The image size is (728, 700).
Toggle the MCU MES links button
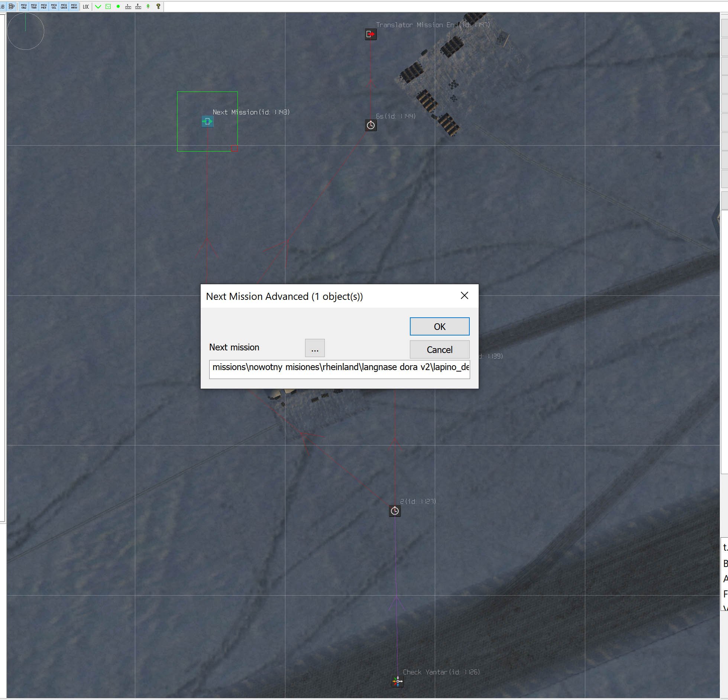pyautogui.click(x=44, y=6)
